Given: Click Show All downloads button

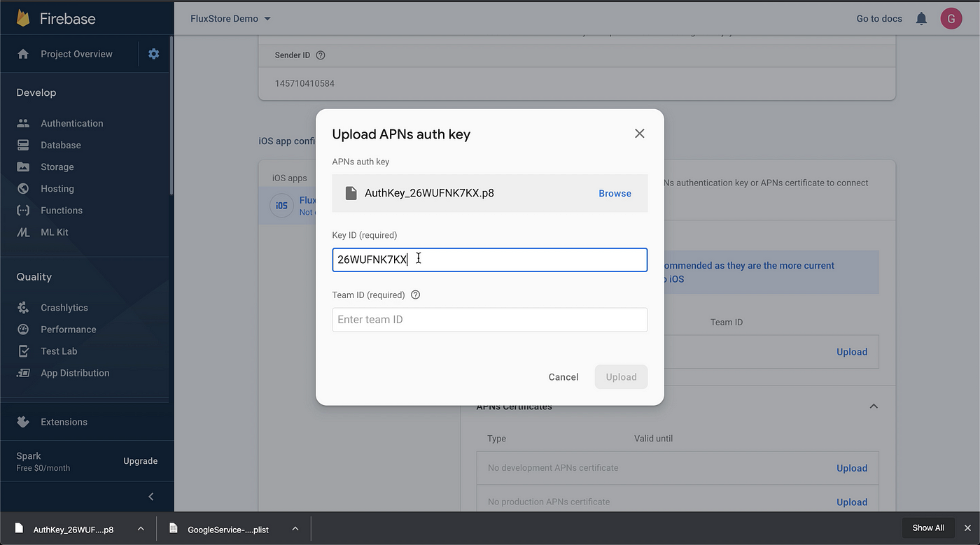Looking at the screenshot, I should click(928, 528).
